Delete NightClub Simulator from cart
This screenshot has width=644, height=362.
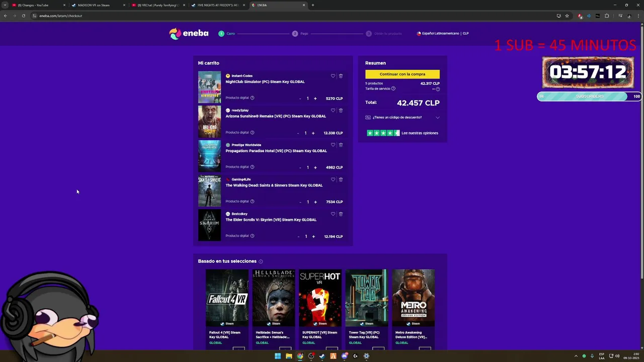point(341,76)
